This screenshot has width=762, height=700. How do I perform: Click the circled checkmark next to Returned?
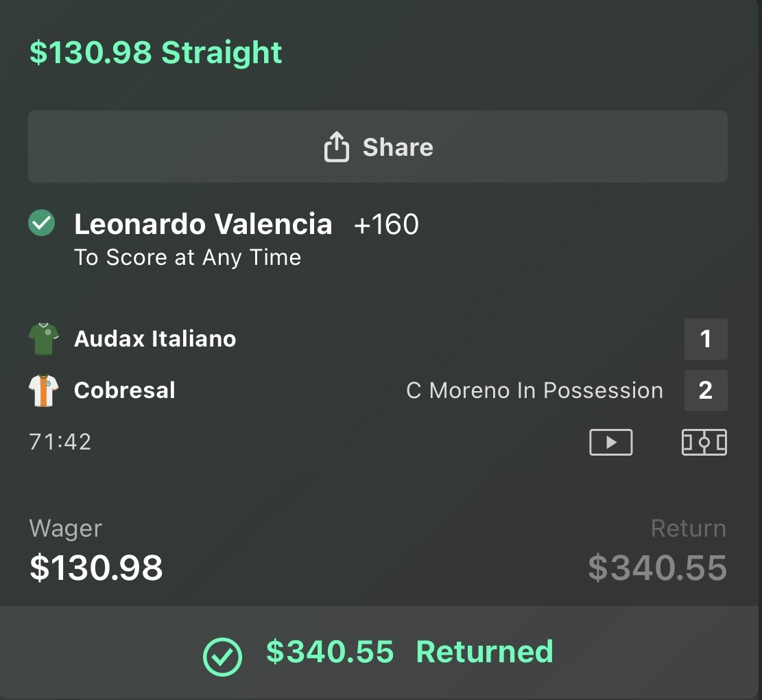(x=223, y=656)
